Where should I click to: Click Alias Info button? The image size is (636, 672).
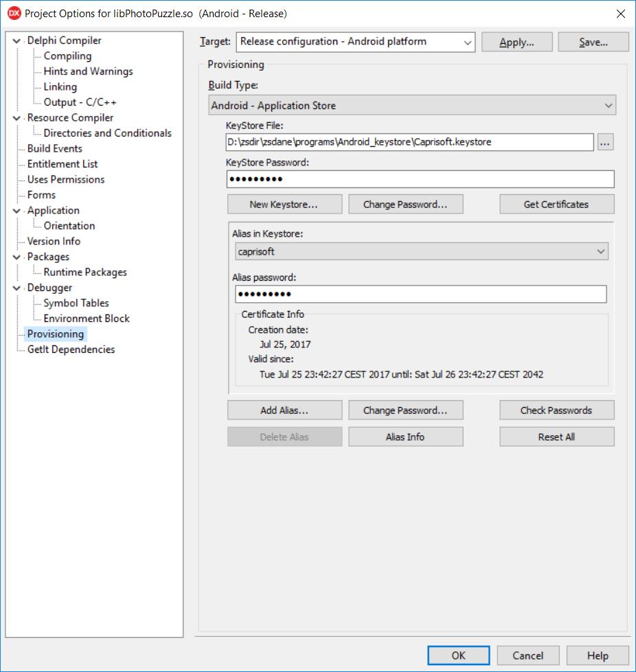click(406, 437)
